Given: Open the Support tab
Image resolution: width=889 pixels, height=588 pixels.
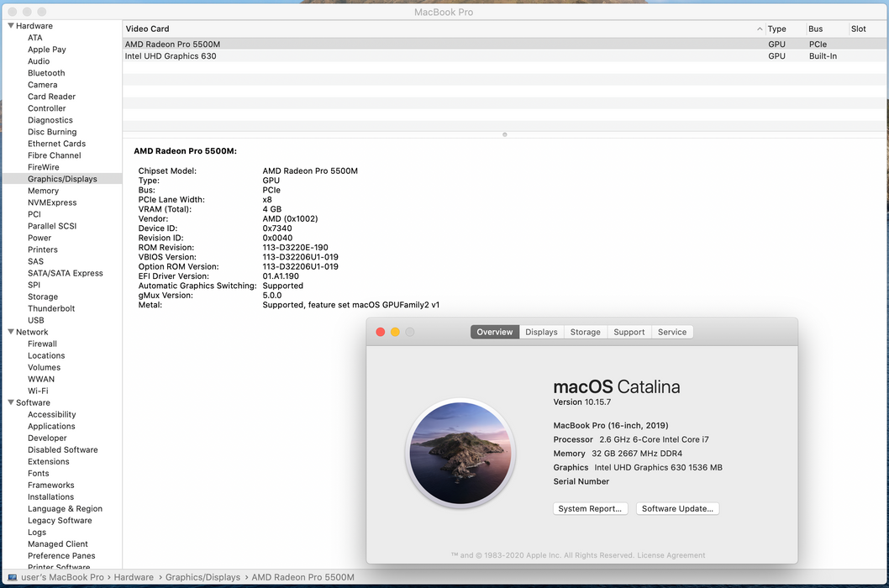Looking at the screenshot, I should tap(629, 332).
